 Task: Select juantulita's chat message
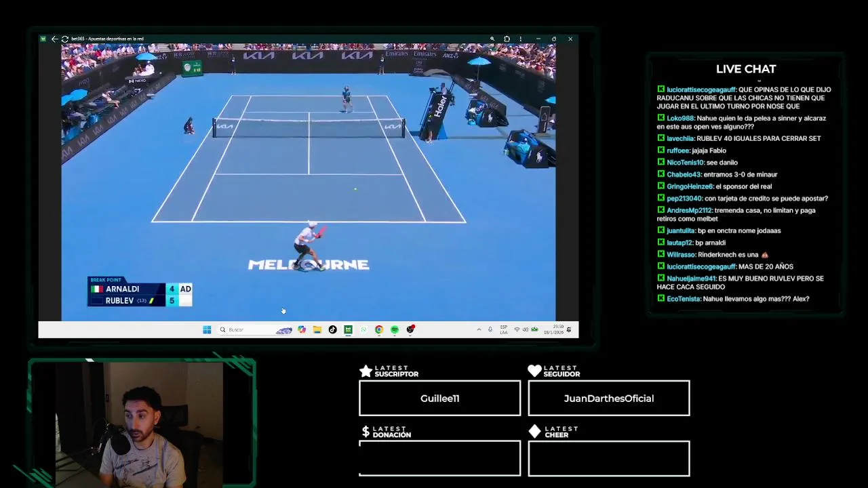pyautogui.click(x=719, y=230)
